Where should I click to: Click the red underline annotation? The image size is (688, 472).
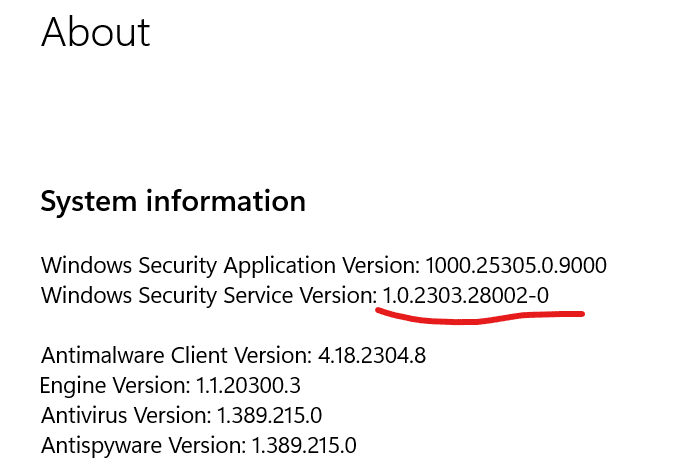tap(480, 317)
